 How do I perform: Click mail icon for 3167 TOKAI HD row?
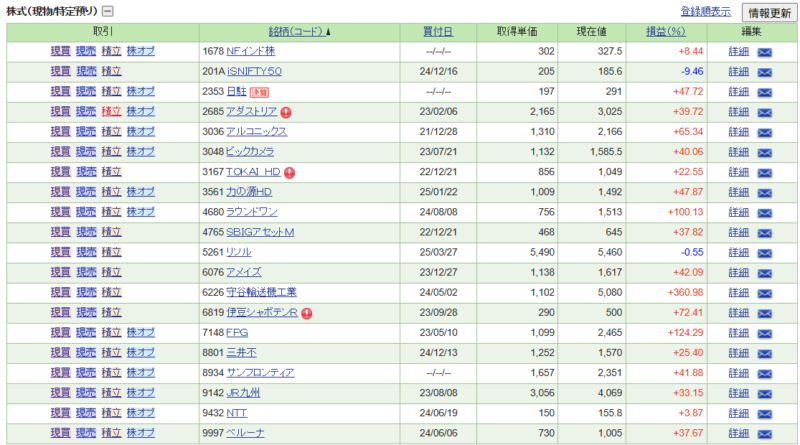coord(764,172)
